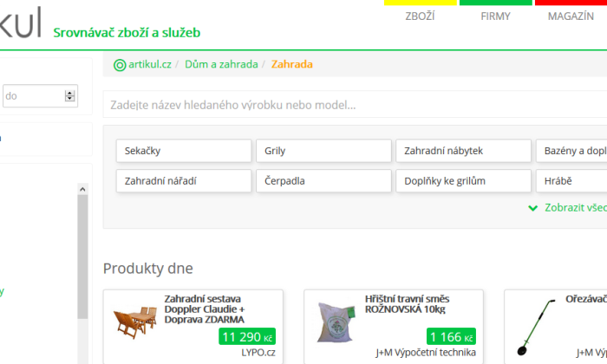Click the price 'do' field spinner arrows
This screenshot has width=607, height=364.
(x=69, y=96)
